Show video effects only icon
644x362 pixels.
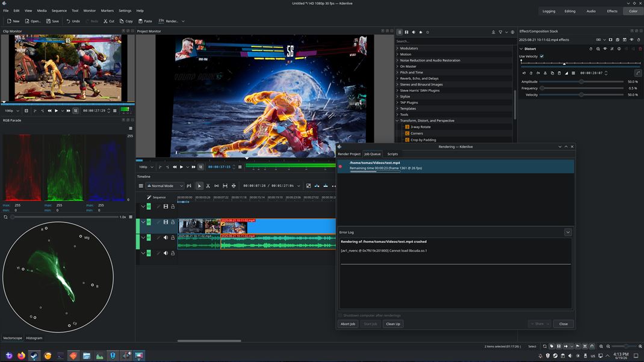pyautogui.click(x=407, y=32)
